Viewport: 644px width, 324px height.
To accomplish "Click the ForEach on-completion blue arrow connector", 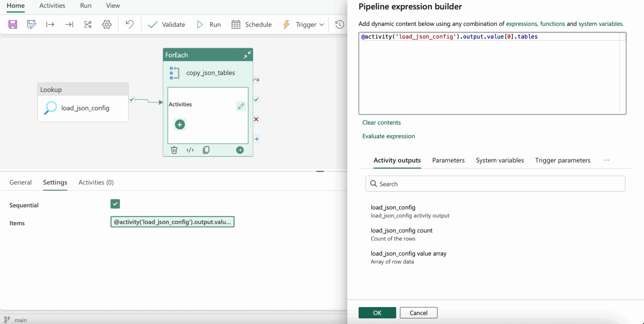I will (x=256, y=139).
